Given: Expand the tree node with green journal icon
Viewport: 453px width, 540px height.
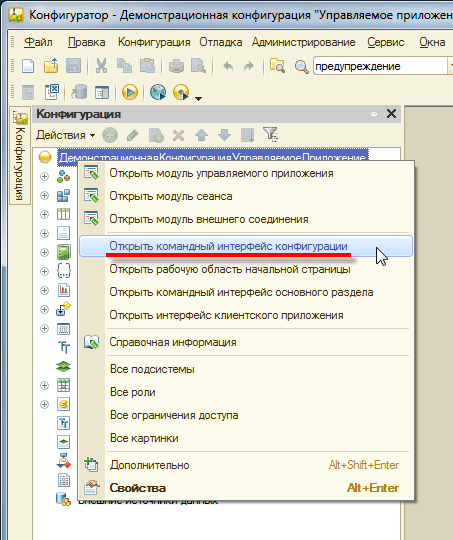Looking at the screenshot, I should pos(44,252).
